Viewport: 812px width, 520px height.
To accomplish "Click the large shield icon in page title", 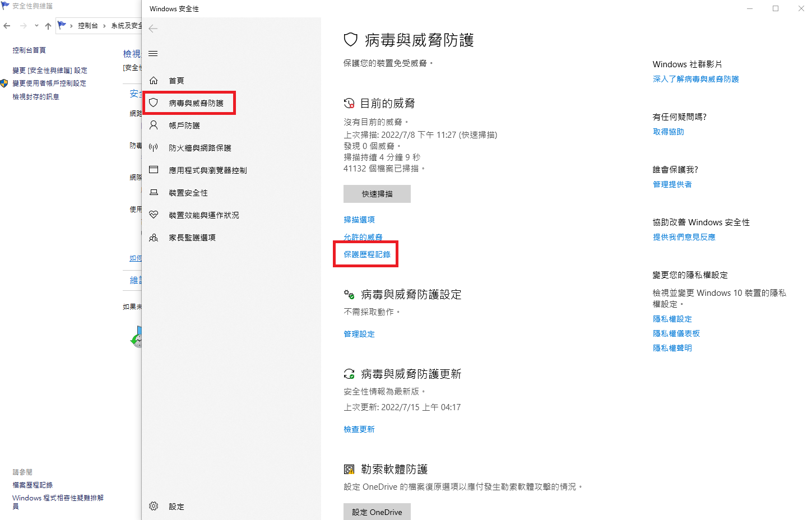I will pyautogui.click(x=351, y=40).
